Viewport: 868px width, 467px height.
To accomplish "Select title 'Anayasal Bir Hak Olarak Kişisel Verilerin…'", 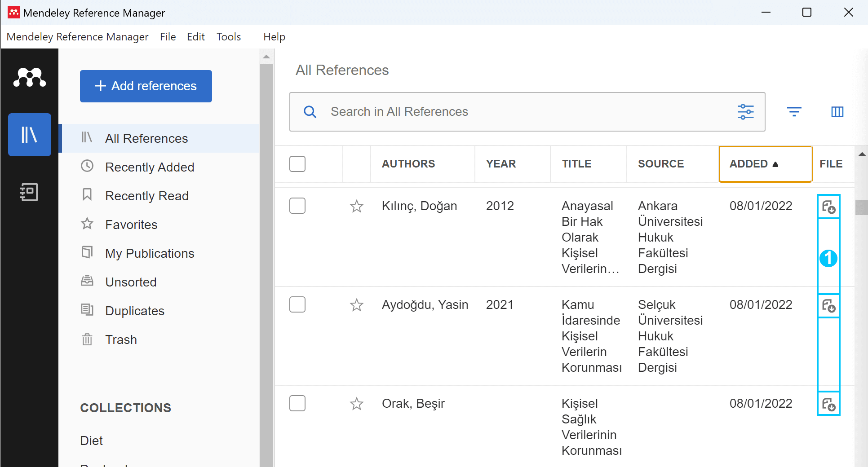I will click(590, 237).
